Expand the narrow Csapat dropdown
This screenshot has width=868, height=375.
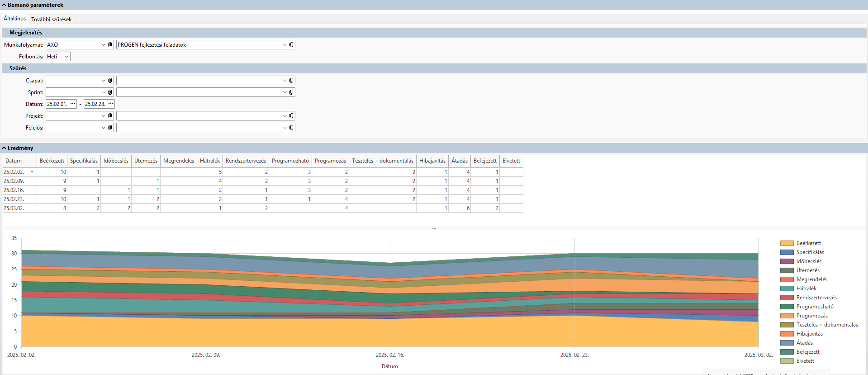103,81
